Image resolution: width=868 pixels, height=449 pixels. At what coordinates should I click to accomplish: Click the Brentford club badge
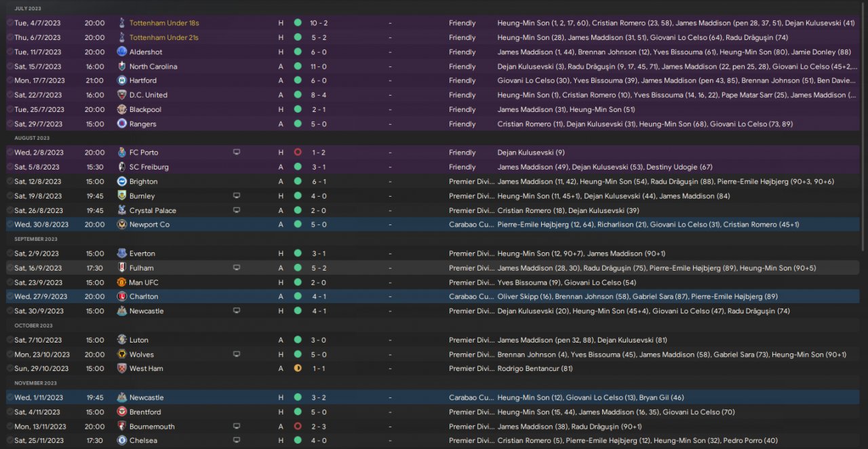point(122,412)
